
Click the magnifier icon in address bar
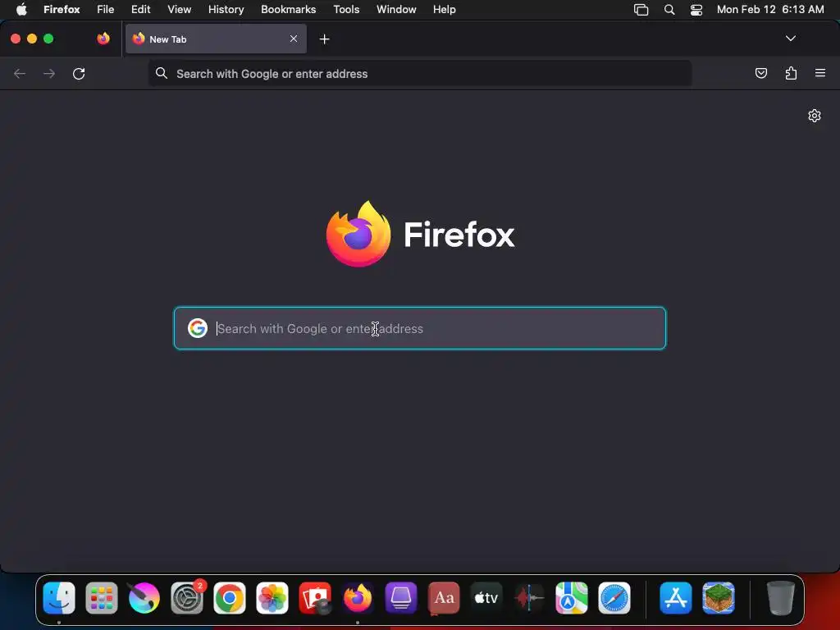point(162,73)
